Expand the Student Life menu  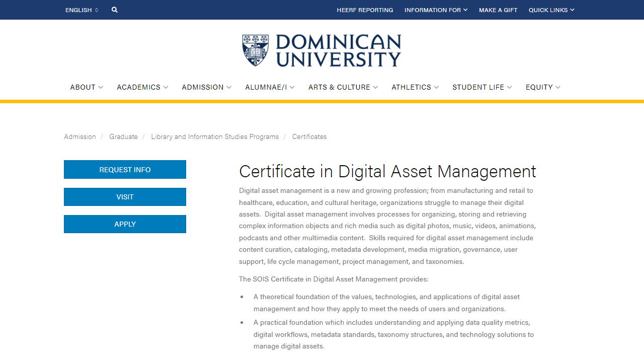[482, 87]
